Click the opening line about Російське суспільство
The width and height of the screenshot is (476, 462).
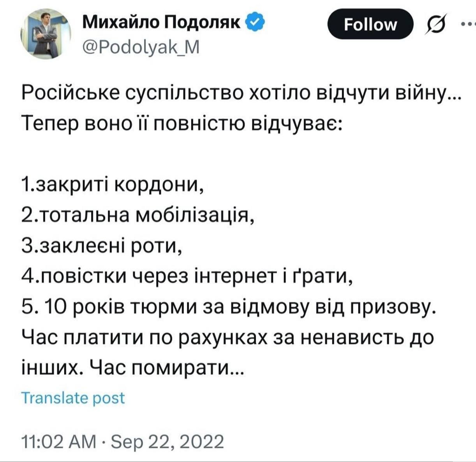241,94
